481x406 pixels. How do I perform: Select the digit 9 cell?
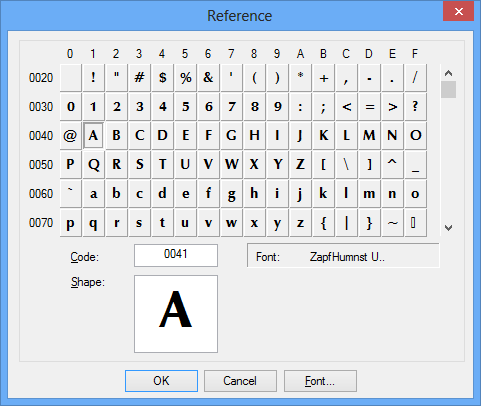click(277, 107)
